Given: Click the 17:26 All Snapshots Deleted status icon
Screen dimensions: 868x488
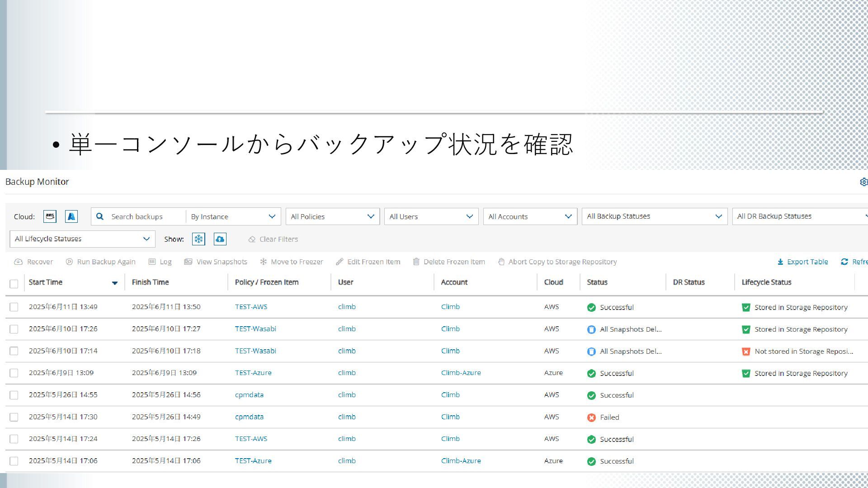Looking at the screenshot, I should click(x=591, y=329).
